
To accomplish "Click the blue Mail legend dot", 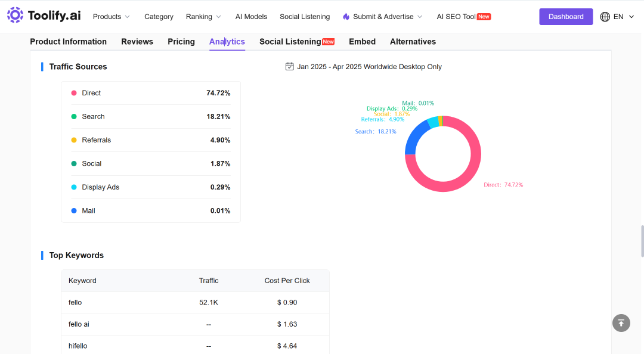I will tap(74, 211).
